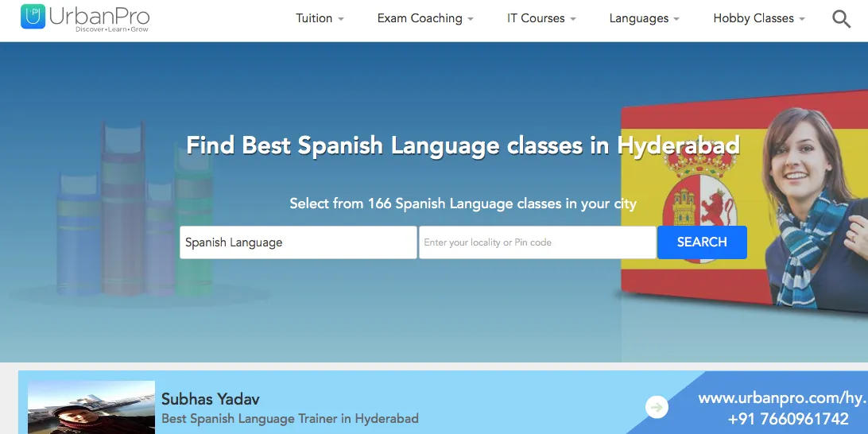868x434 pixels.
Task: Expand the Tuition dropdown arrow
Action: pyautogui.click(x=341, y=19)
